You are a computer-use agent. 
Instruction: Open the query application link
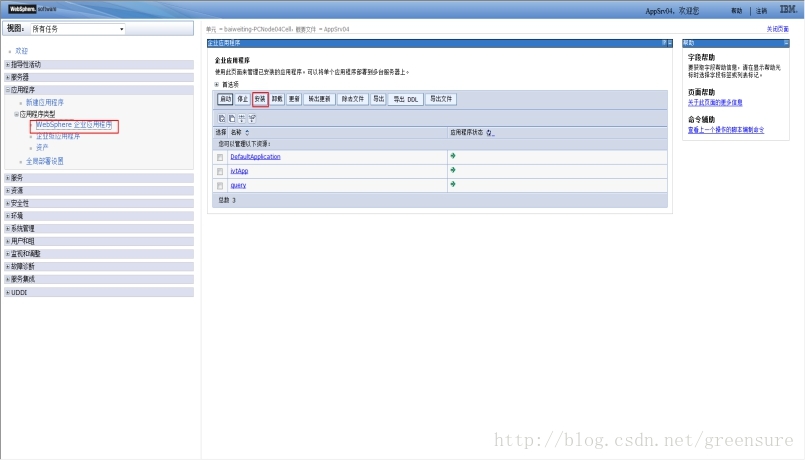click(x=238, y=185)
